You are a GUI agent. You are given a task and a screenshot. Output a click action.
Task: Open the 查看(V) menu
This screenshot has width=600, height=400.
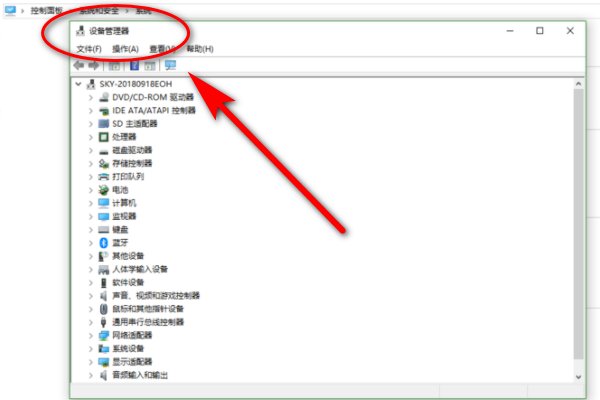(x=162, y=49)
